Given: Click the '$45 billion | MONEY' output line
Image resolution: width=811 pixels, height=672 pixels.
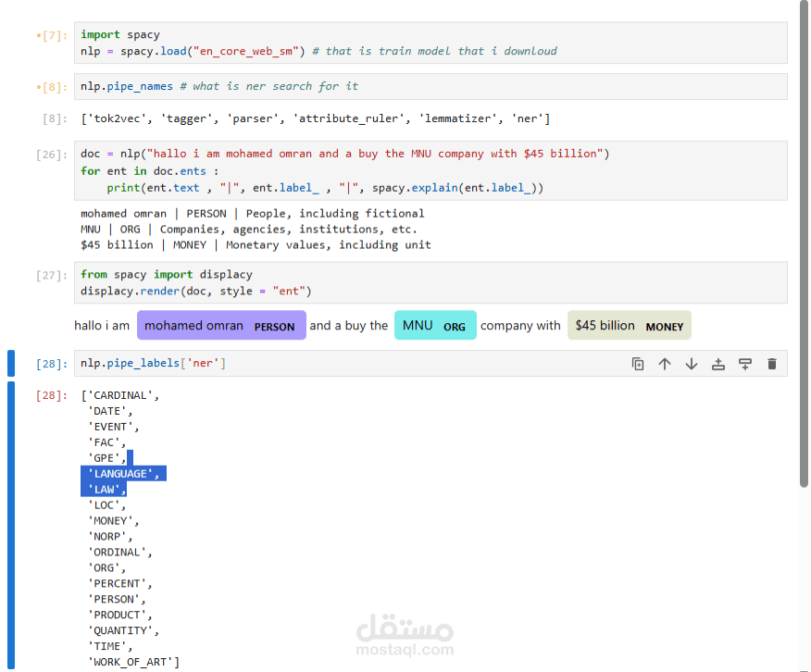Looking at the screenshot, I should 256,245.
